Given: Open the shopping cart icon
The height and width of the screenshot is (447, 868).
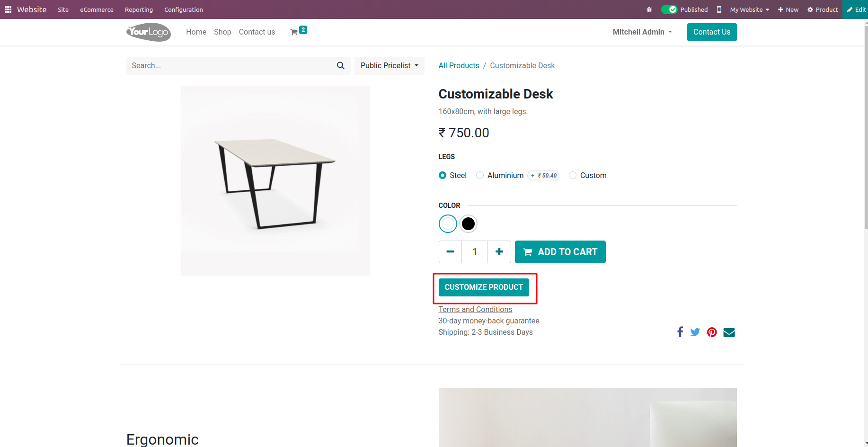Looking at the screenshot, I should (294, 32).
